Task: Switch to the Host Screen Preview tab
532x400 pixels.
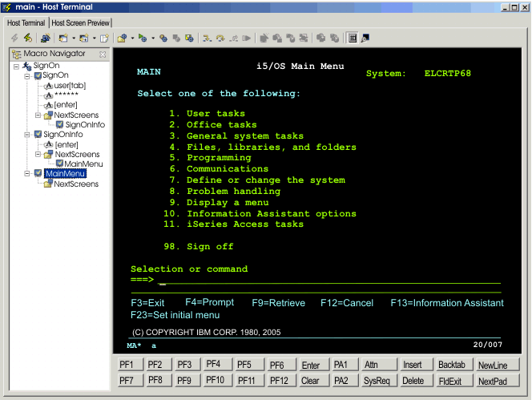Action: tap(81, 22)
